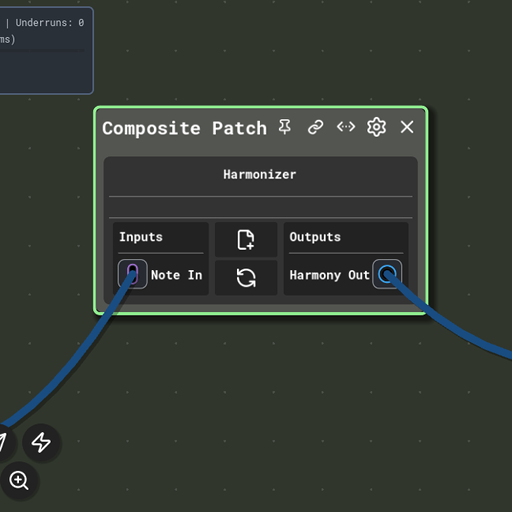Click the Note In label
Screen dimensions: 512x512
pos(177,275)
